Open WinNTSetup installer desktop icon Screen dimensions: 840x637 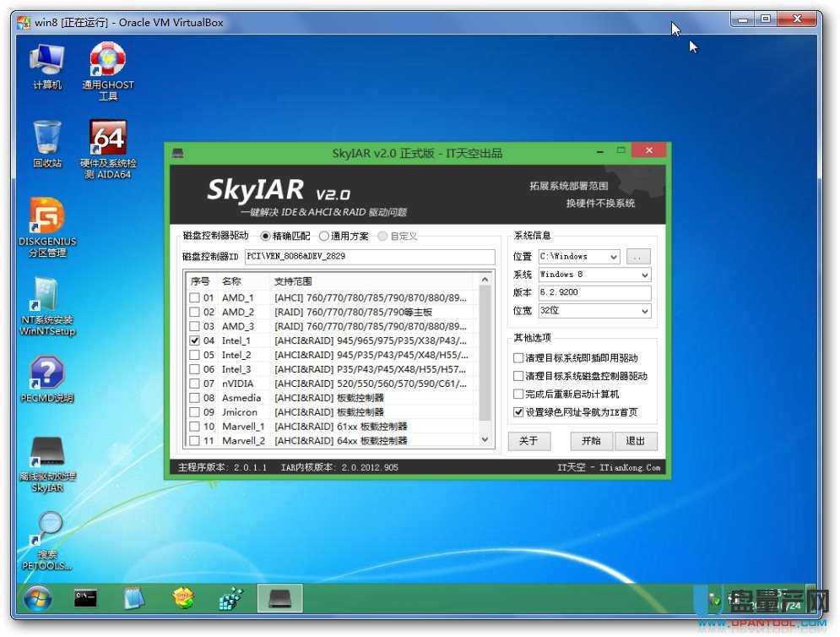coord(47,297)
